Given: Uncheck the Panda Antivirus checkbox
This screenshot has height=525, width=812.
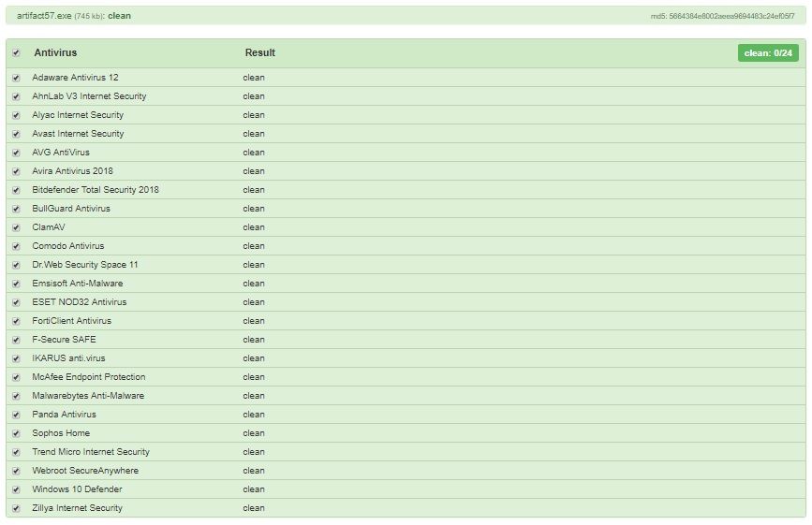Looking at the screenshot, I should coord(16,415).
